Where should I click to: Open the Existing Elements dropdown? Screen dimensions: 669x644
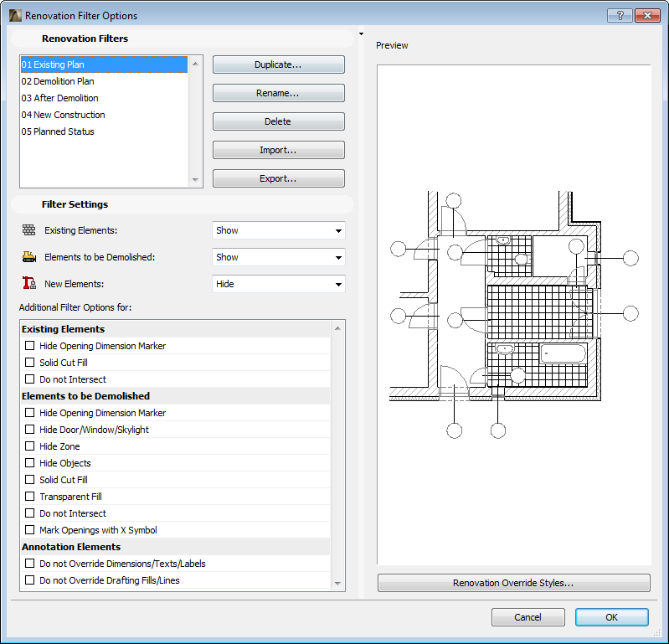pos(278,230)
